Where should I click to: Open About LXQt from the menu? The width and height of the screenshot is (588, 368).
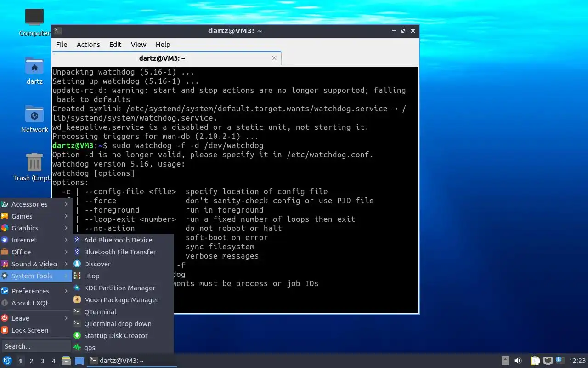pos(35,303)
